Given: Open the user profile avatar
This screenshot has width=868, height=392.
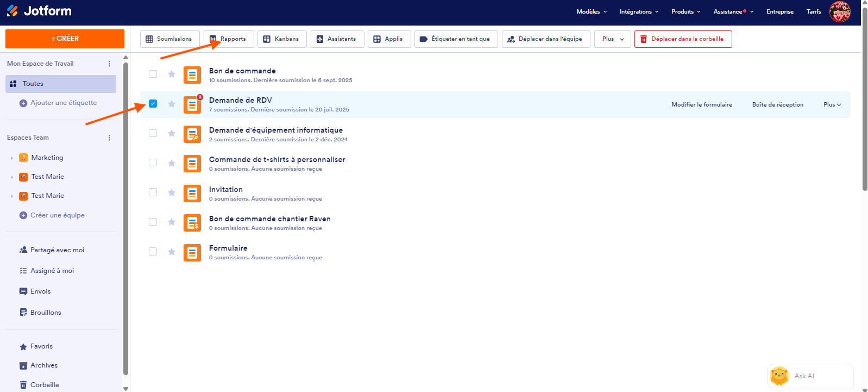Looking at the screenshot, I should [840, 11].
